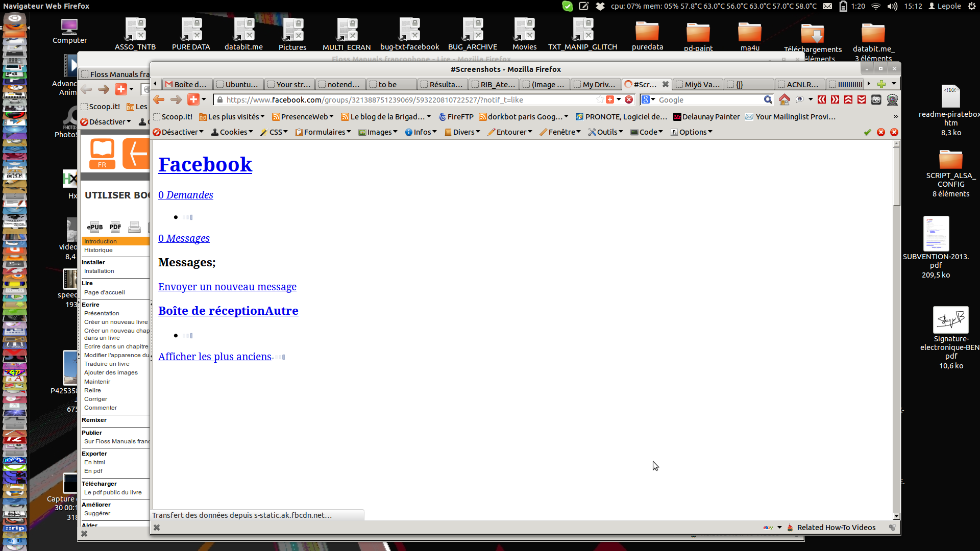Click the Envoyer un nouveau message link
The image size is (980, 551).
click(x=227, y=287)
